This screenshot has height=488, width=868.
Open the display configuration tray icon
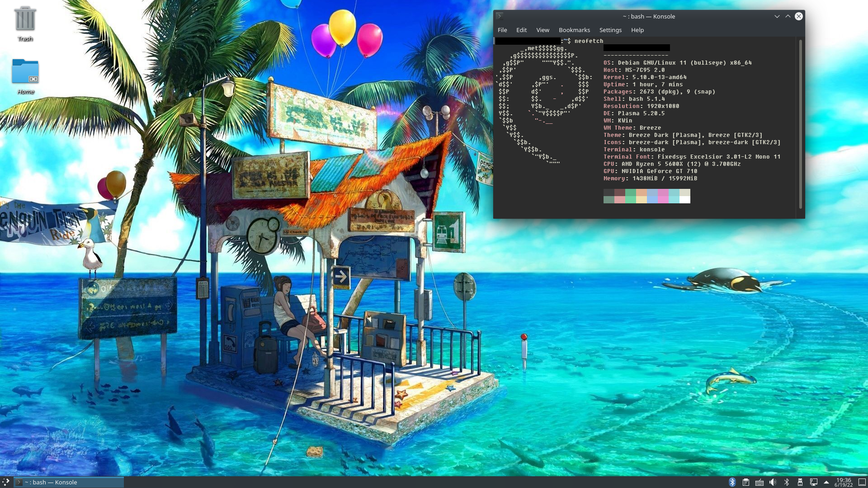pyautogui.click(x=814, y=482)
